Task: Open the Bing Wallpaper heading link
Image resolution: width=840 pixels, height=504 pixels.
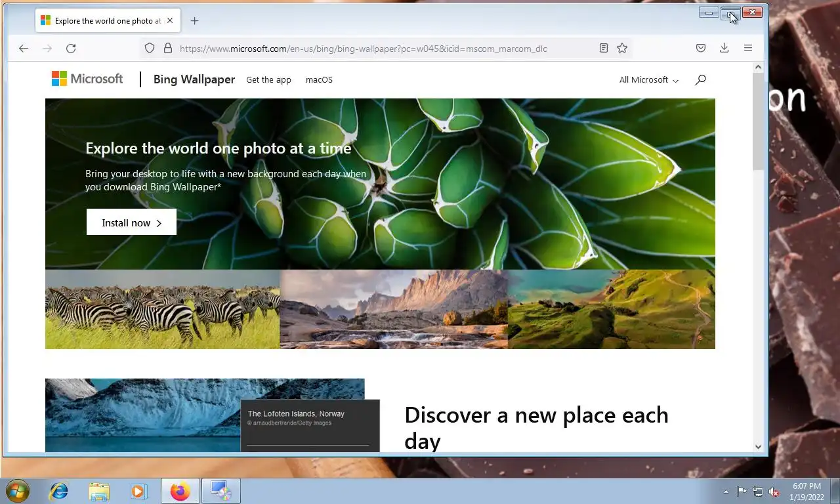Action: point(194,79)
